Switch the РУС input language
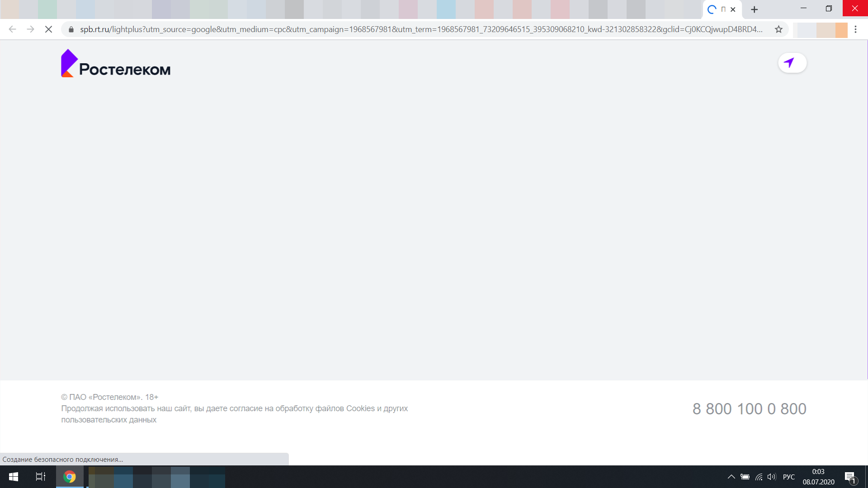This screenshot has width=868, height=488. click(789, 477)
